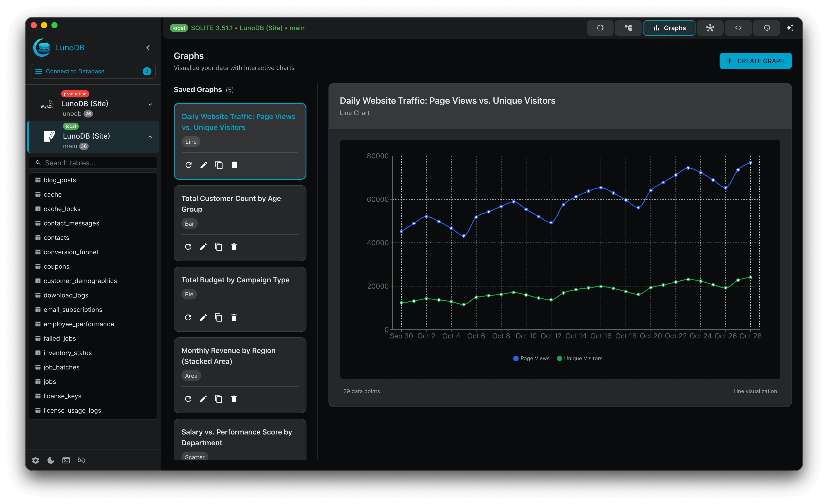The height and width of the screenshot is (504, 828).
Task: Toggle dark mode with the moon icon
Action: [50, 460]
